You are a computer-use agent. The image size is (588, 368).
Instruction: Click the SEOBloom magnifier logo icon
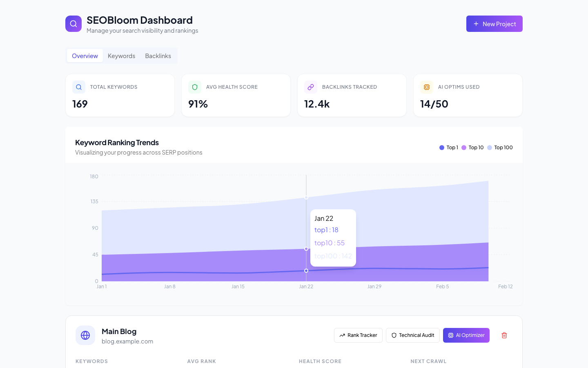(x=73, y=24)
